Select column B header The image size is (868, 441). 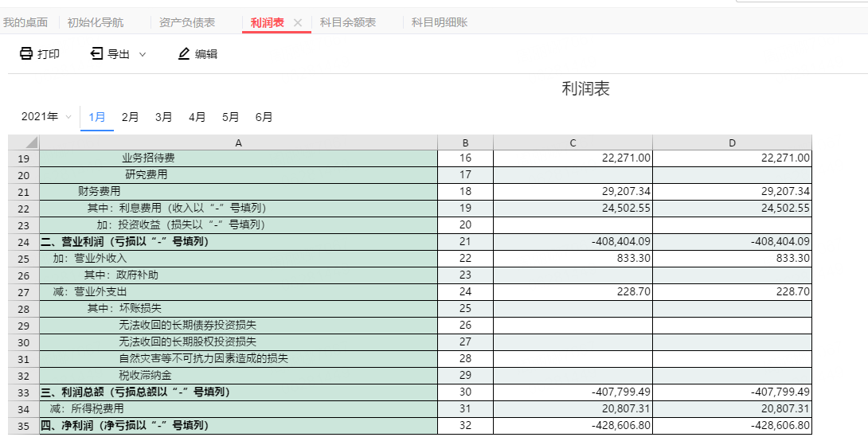pos(466,142)
